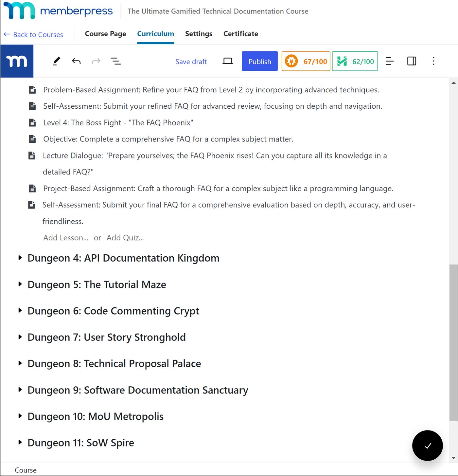Open the three-dots options menu
The height and width of the screenshot is (476, 458).
click(433, 61)
